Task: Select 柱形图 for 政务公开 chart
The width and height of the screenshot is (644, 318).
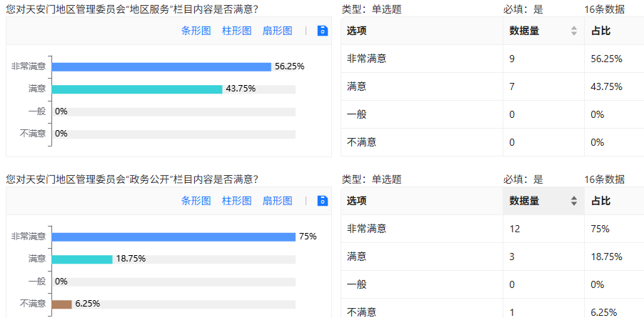Action: tap(236, 201)
